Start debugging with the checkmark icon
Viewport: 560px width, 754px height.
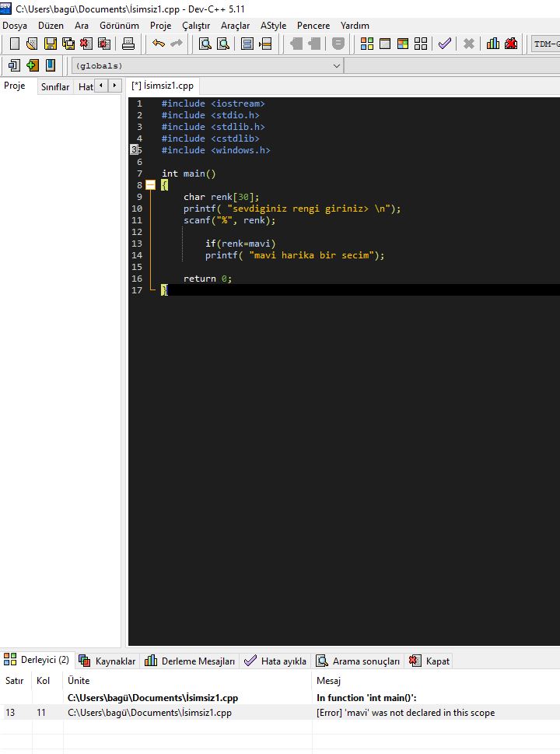(x=445, y=44)
